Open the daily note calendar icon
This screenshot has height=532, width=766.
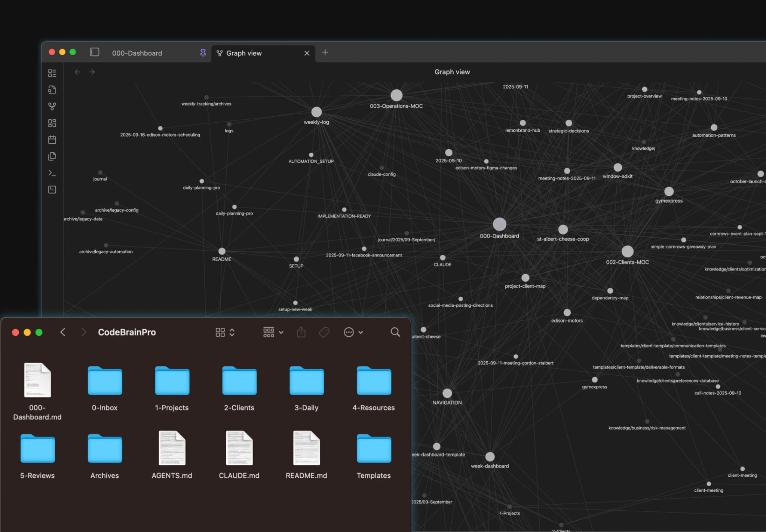coord(52,140)
